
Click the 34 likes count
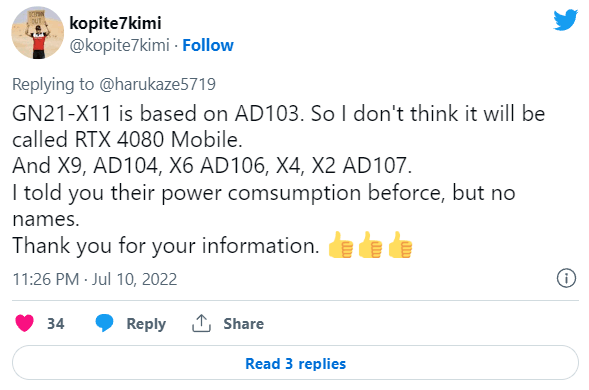pos(56,323)
